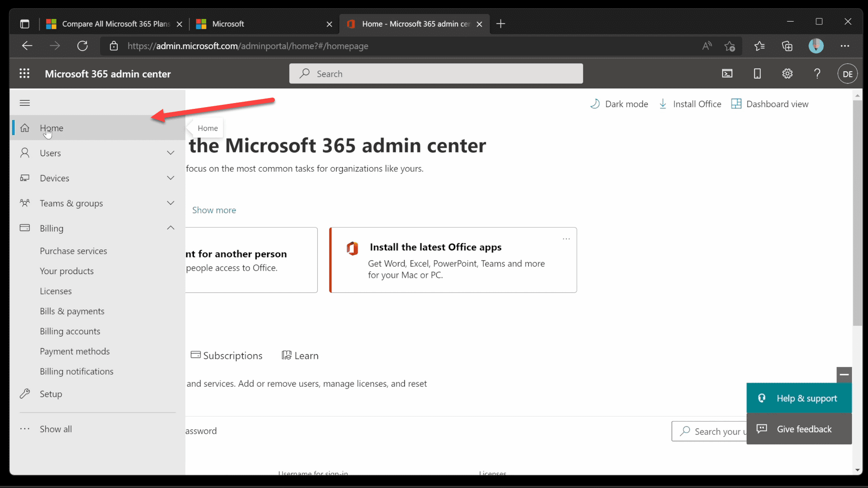The width and height of the screenshot is (868, 488).
Task: Open Payment methods page
Action: point(75,351)
